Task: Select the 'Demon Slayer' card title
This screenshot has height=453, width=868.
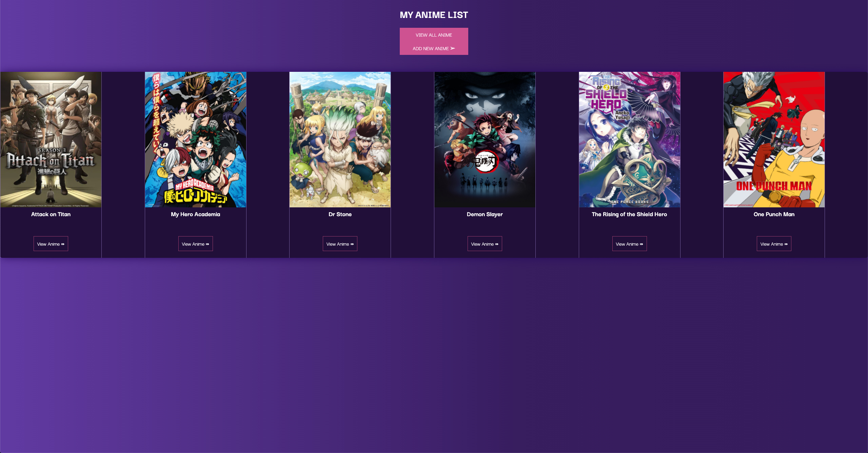Action: point(485,214)
